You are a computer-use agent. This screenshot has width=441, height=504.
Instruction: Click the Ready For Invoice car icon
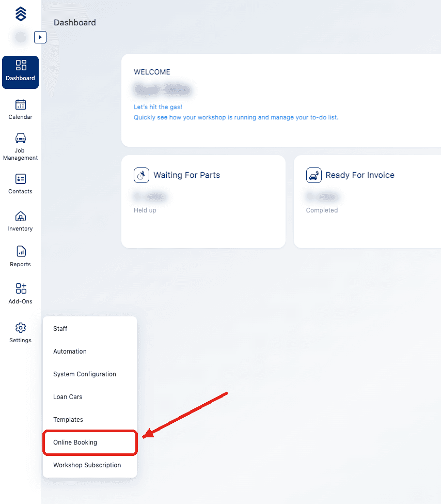tap(314, 175)
